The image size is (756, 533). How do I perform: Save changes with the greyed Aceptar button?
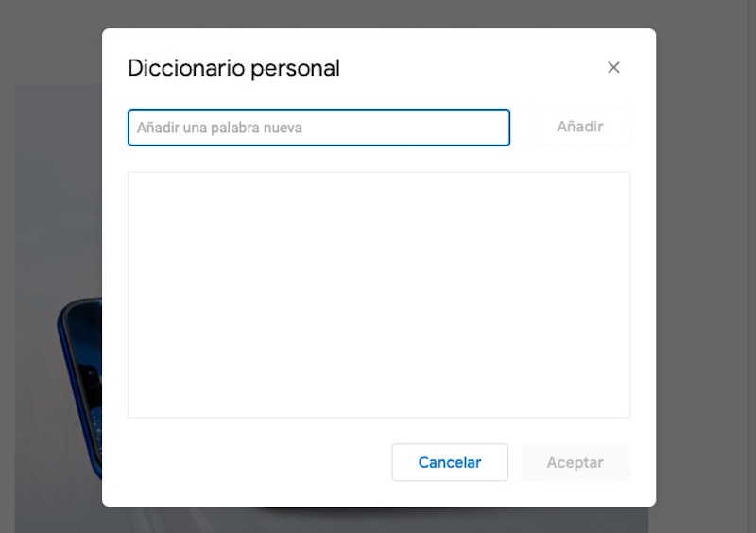[575, 463]
